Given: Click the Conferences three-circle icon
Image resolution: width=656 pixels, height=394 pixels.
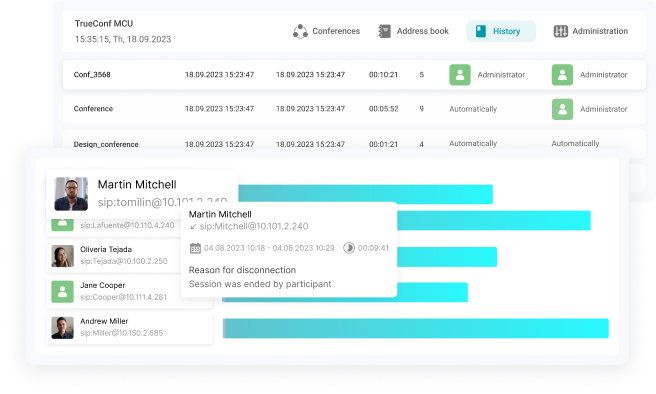Looking at the screenshot, I should tap(300, 31).
